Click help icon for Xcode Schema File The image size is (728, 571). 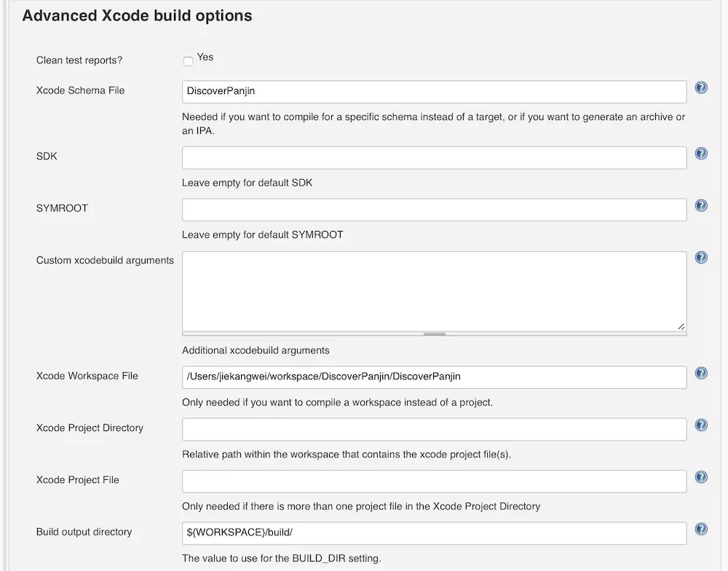point(701,88)
